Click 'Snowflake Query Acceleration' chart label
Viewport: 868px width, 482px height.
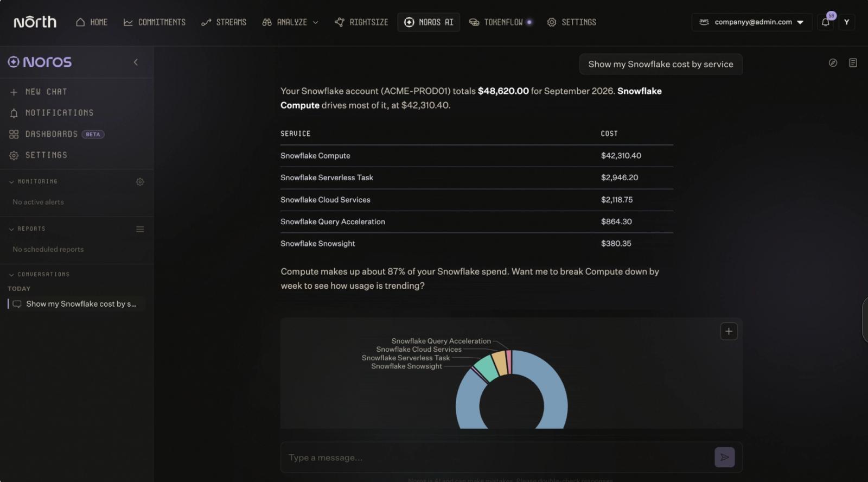click(x=441, y=341)
